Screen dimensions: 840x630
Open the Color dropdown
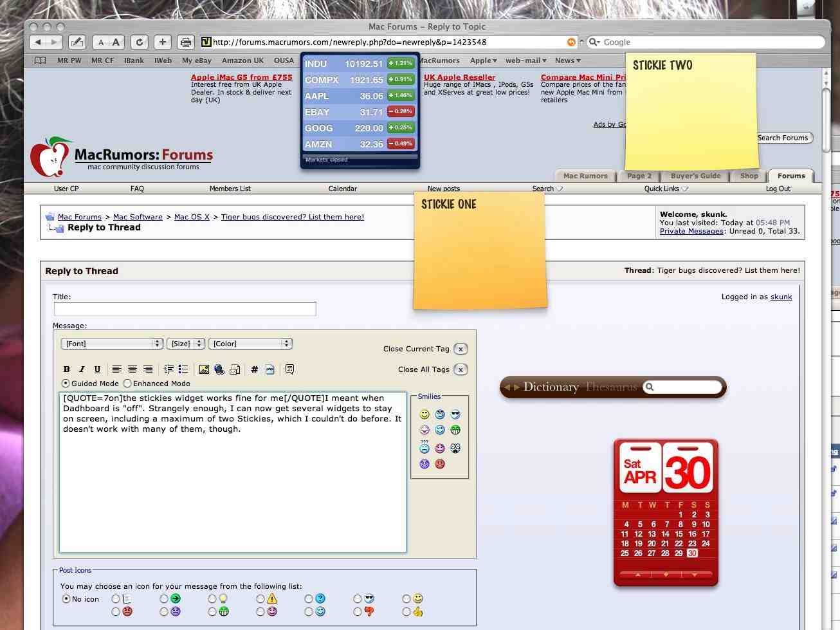(250, 344)
